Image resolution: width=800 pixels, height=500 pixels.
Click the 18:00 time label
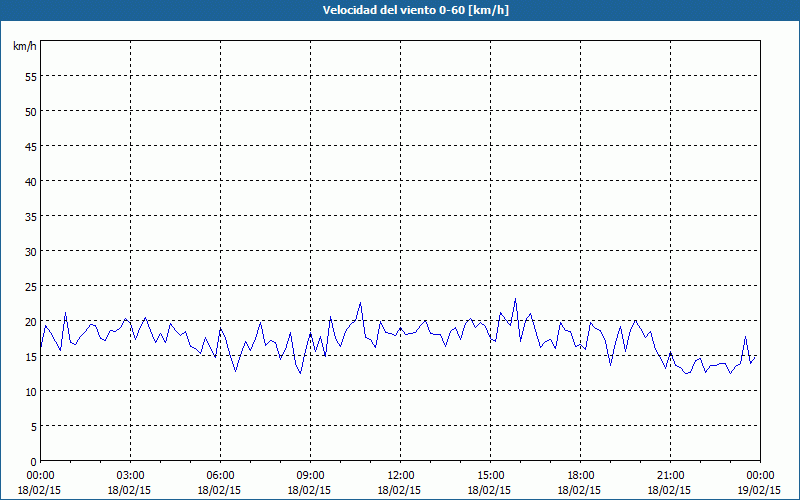click(x=580, y=476)
